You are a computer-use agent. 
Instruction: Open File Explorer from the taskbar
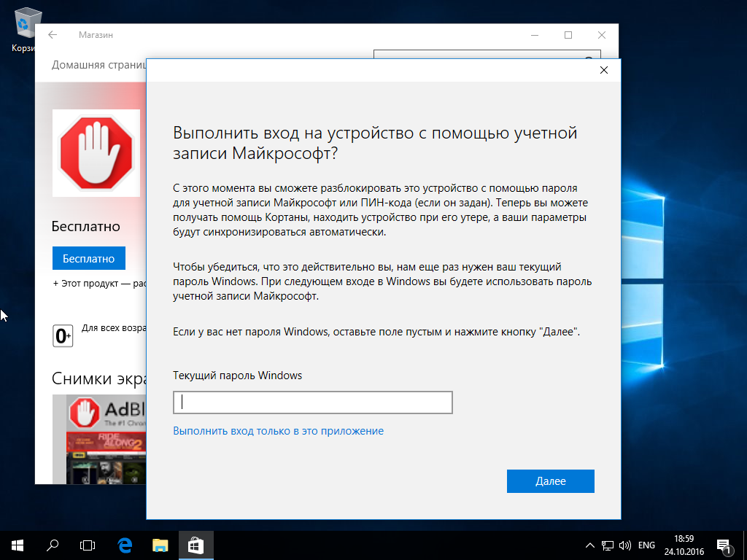[160, 545]
